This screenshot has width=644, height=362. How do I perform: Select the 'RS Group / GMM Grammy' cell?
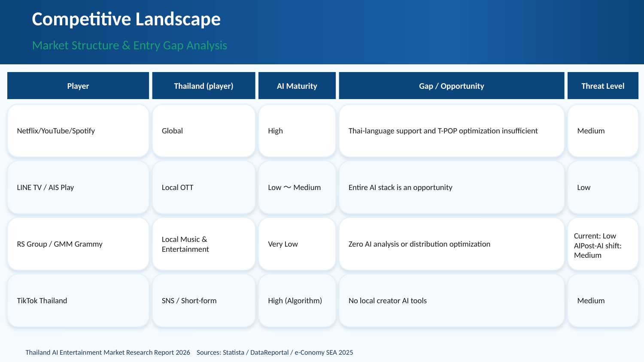[78, 244]
